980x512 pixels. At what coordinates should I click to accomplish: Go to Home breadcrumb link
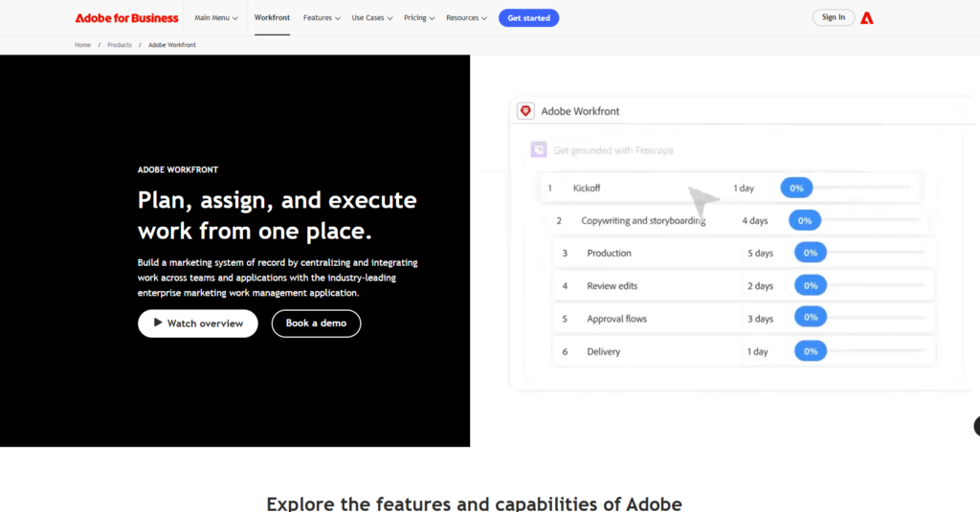click(x=83, y=45)
